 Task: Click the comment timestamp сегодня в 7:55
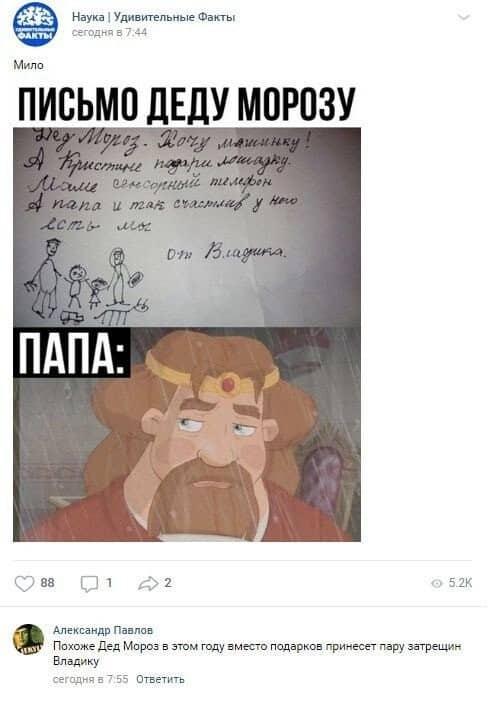click(x=91, y=679)
